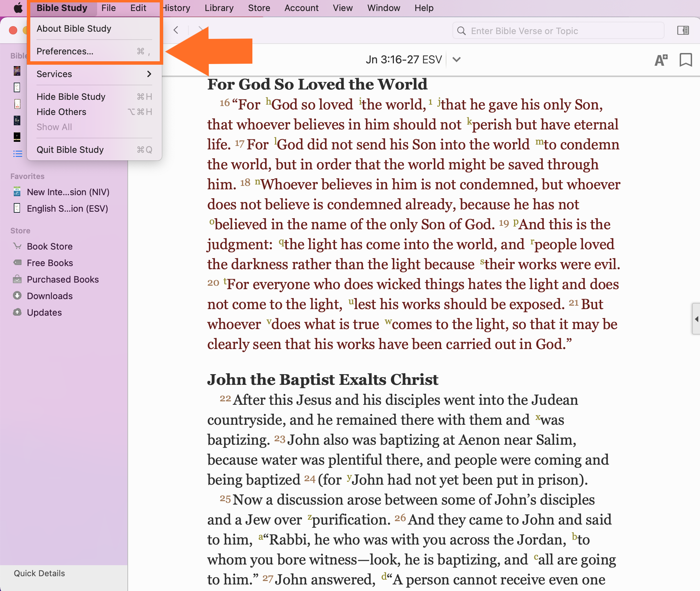700x591 pixels.
Task: Select the list view icon in the sidebar
Action: coord(18,154)
